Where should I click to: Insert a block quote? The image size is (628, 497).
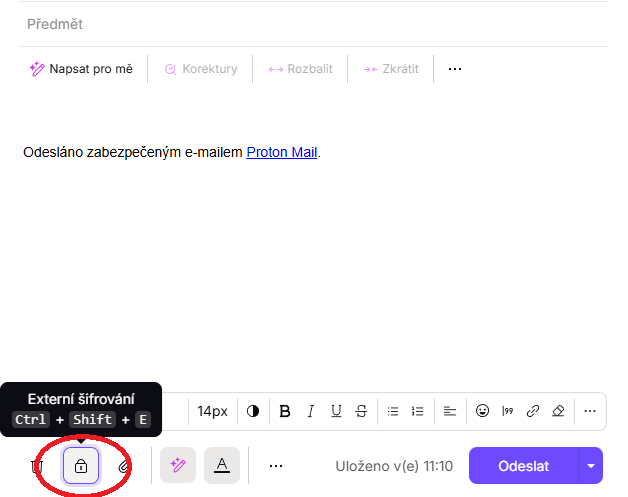(507, 411)
